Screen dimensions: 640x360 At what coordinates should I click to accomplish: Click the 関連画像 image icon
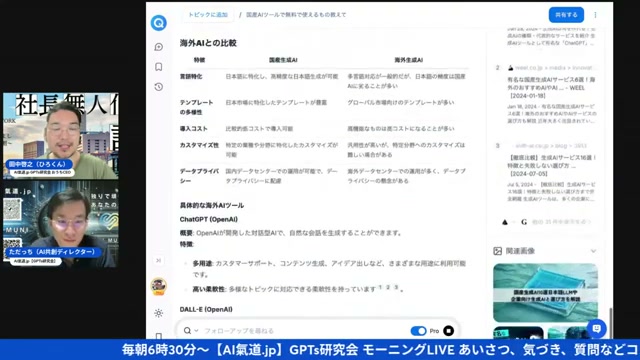pyautogui.click(x=497, y=251)
